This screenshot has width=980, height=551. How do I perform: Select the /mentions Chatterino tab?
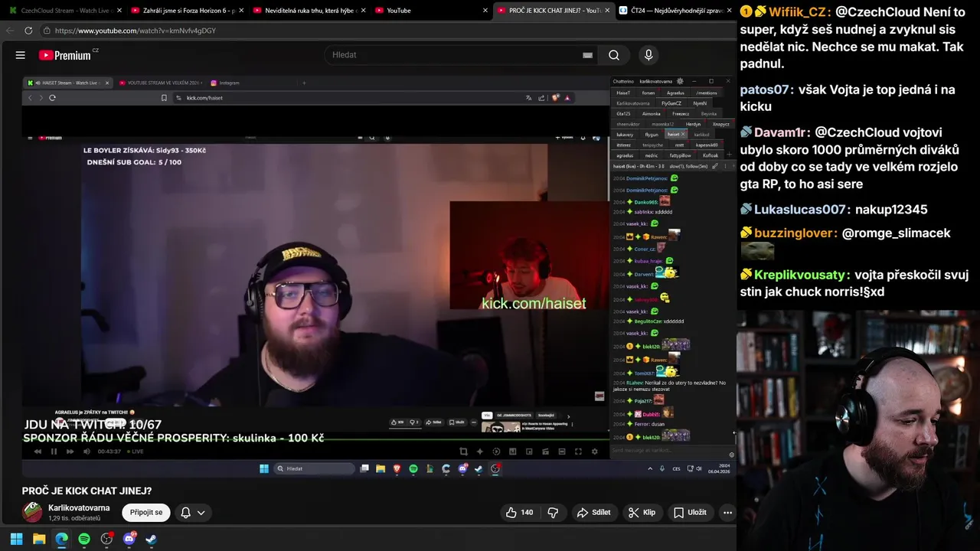point(707,93)
